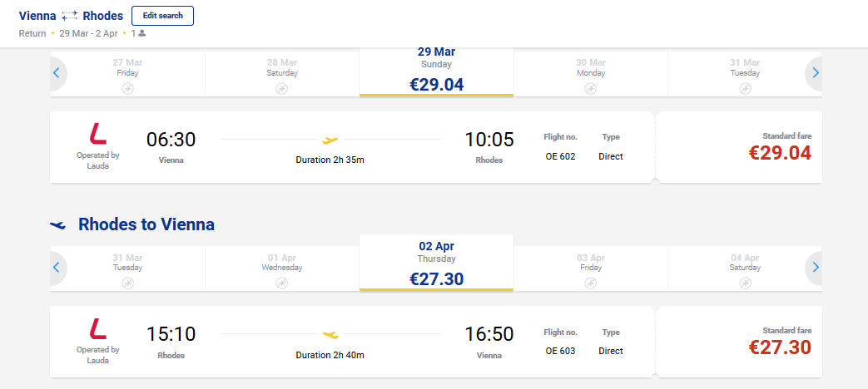868x389 pixels.
Task: Show later outbound dates with the right arrow
Action: pyautogui.click(x=815, y=72)
